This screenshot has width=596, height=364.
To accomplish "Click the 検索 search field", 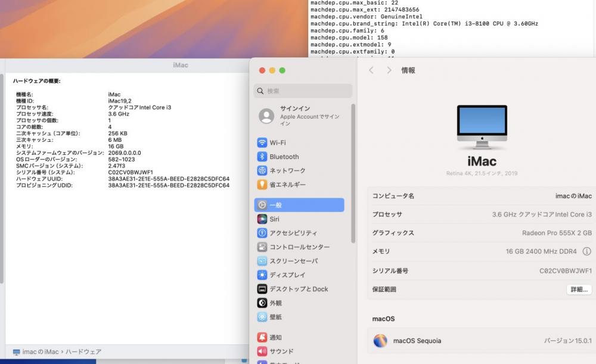I will (x=303, y=91).
